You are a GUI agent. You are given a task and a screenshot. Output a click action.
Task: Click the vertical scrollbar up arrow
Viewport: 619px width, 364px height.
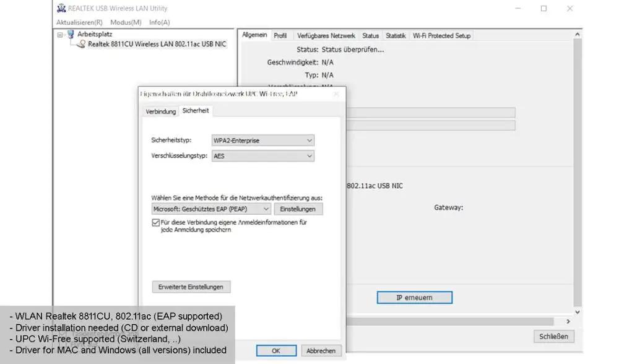pyautogui.click(x=578, y=35)
